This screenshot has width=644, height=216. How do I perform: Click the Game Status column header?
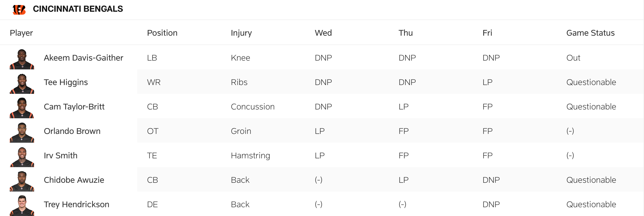pos(590,33)
